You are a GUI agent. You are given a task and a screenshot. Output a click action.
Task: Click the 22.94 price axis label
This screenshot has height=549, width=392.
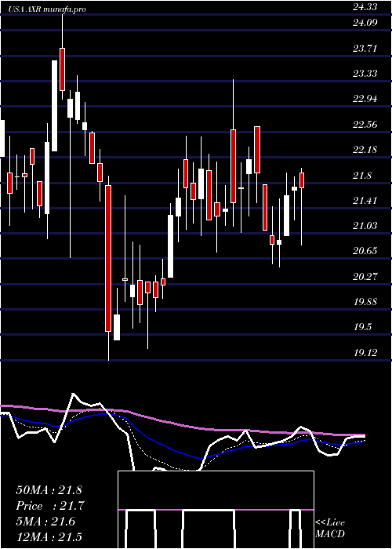pyautogui.click(x=366, y=99)
